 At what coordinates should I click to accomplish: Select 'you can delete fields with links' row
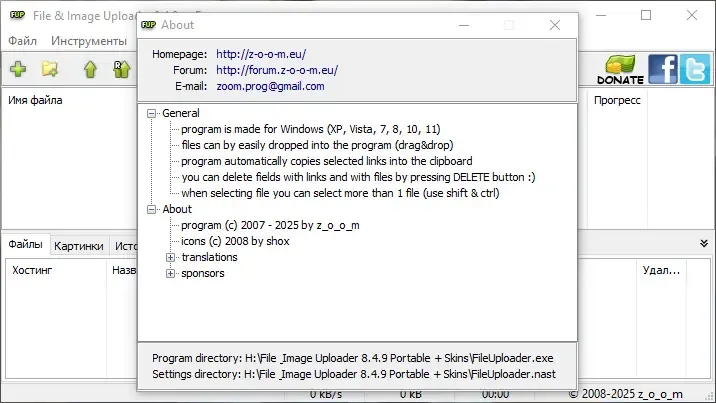pyautogui.click(x=358, y=177)
